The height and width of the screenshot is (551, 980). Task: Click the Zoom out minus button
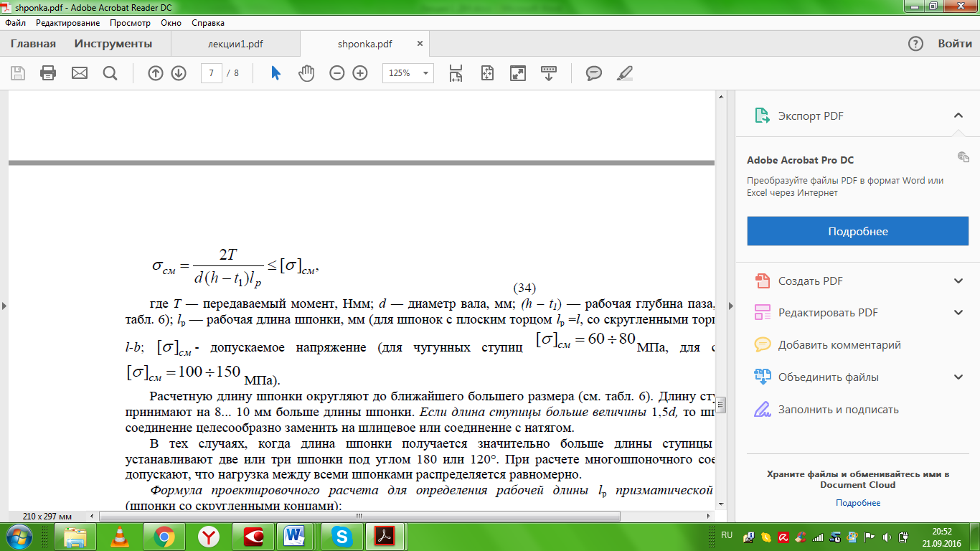[x=337, y=73]
